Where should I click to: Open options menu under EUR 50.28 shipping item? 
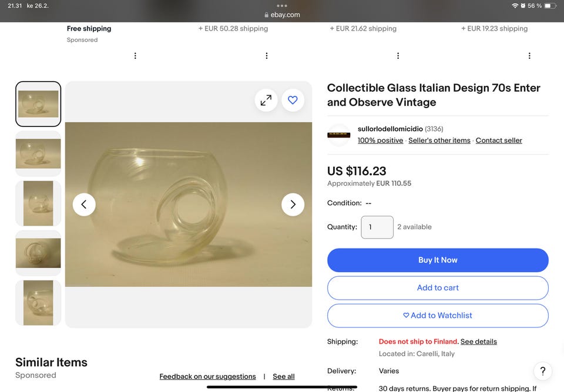(x=267, y=56)
